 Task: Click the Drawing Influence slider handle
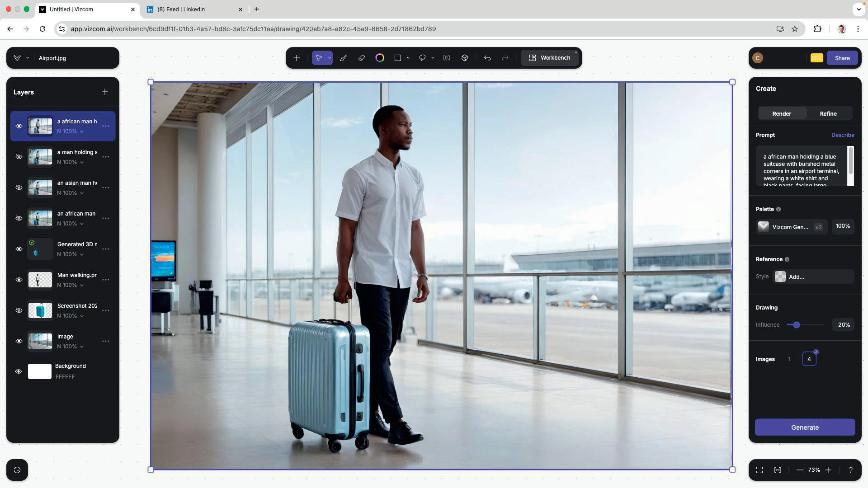coord(797,325)
